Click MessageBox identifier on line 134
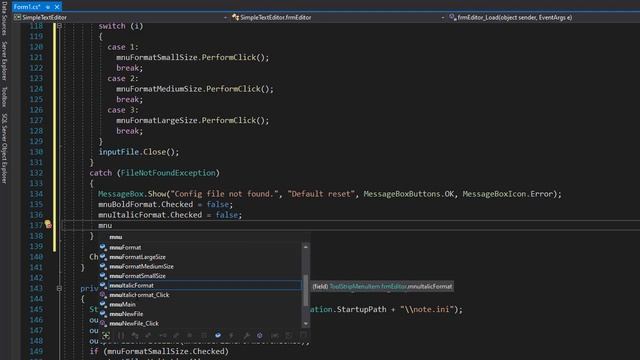Image resolution: width=640 pixels, height=360 pixels. coord(120,194)
